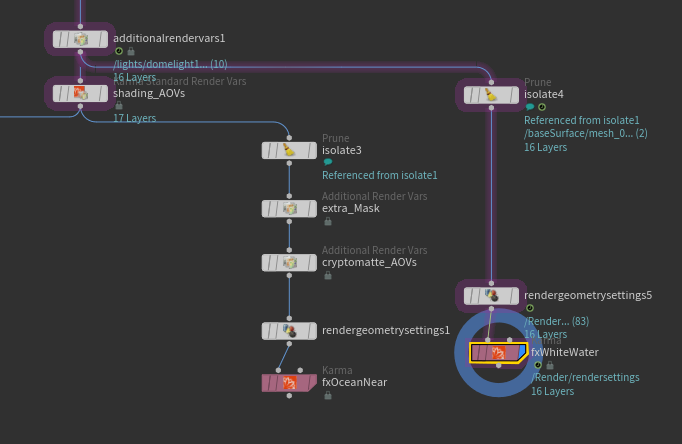The height and width of the screenshot is (444, 682).
Task: Click the isolate3 name label
Action: click(342, 150)
